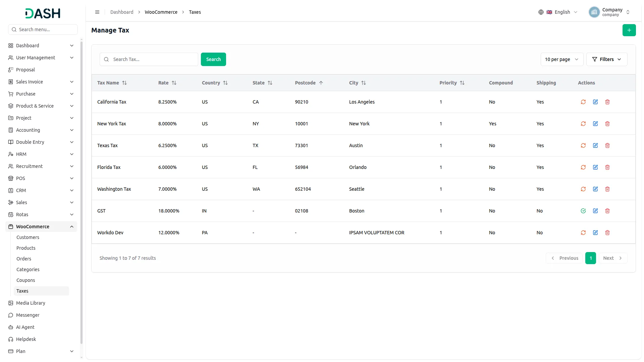Open the Filters dropdown
This screenshot has height=362, width=644.
[606, 59]
